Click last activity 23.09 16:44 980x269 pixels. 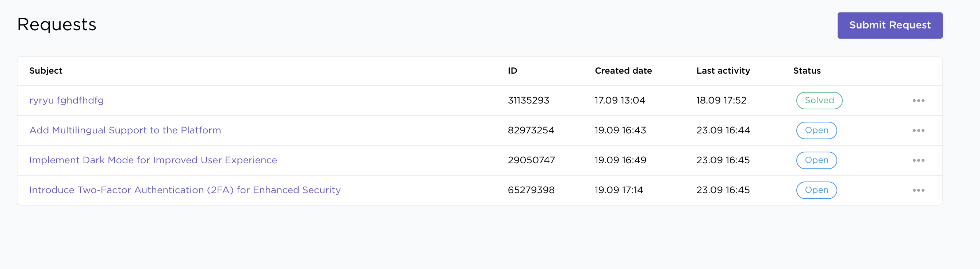(x=723, y=130)
